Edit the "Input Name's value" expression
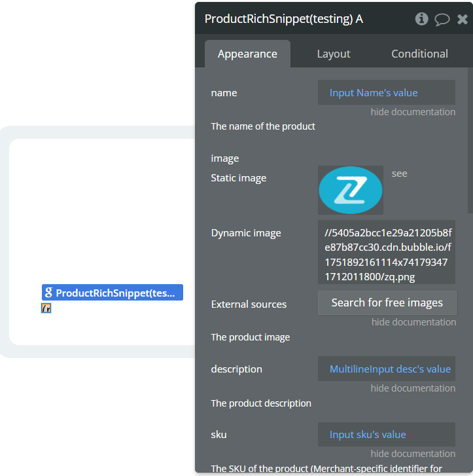The width and height of the screenshot is (473, 476). [386, 93]
